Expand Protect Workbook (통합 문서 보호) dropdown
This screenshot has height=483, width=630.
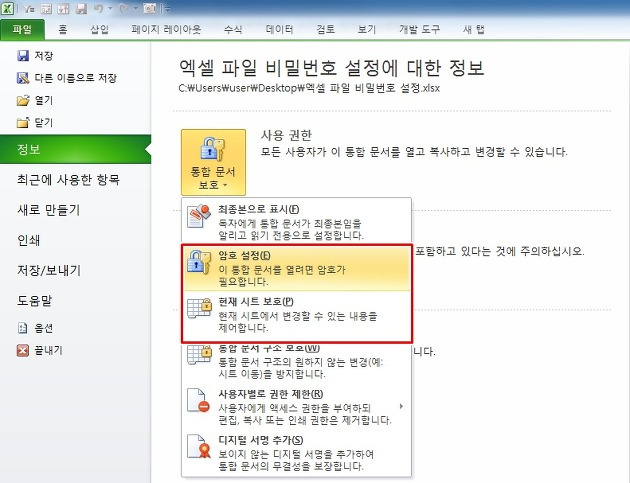click(213, 162)
